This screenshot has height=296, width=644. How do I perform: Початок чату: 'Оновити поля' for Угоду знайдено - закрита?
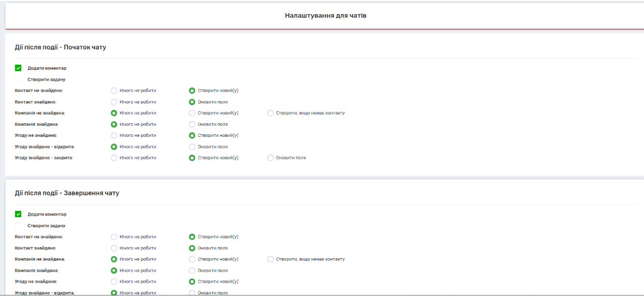[271, 158]
